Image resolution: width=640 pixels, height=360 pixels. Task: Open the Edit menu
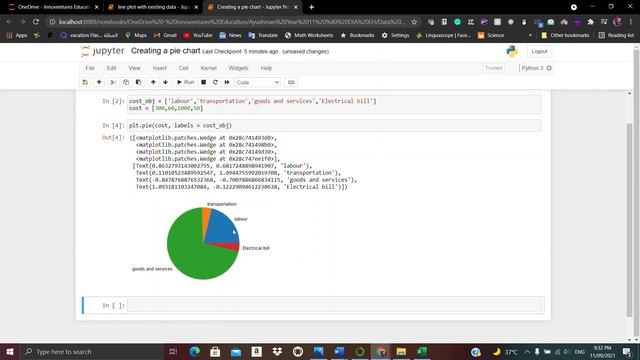tap(111, 68)
